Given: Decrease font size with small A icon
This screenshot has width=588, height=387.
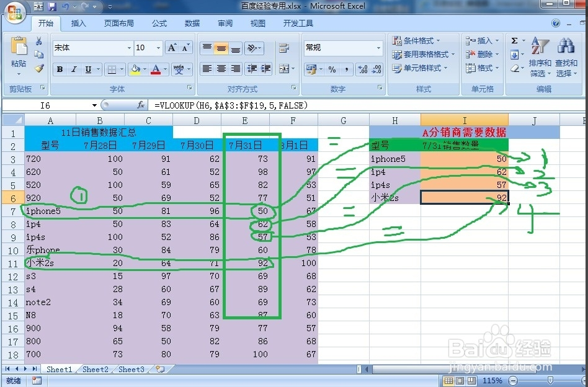Looking at the screenshot, I should (185, 48).
